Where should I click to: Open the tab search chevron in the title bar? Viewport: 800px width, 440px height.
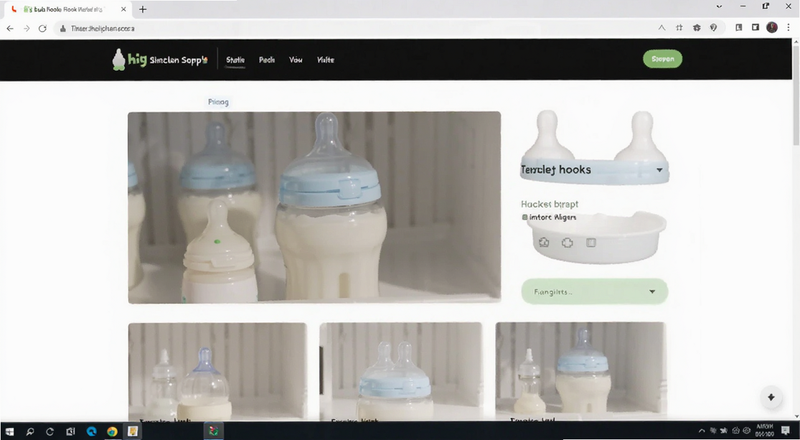point(719,7)
